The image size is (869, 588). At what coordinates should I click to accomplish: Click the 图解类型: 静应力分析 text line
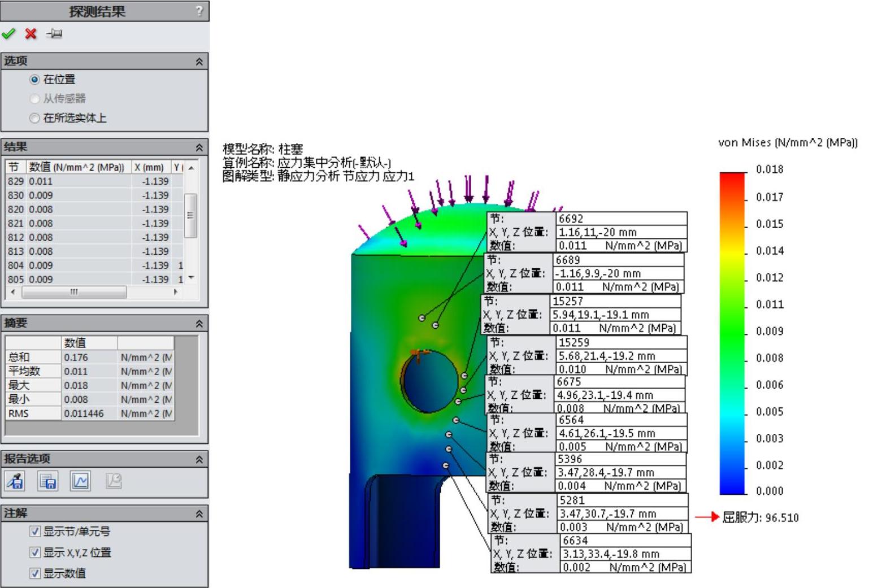click(x=318, y=176)
